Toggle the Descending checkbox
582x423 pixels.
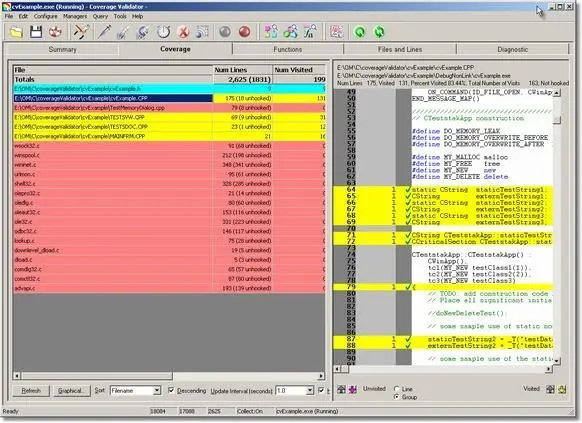coord(171,390)
